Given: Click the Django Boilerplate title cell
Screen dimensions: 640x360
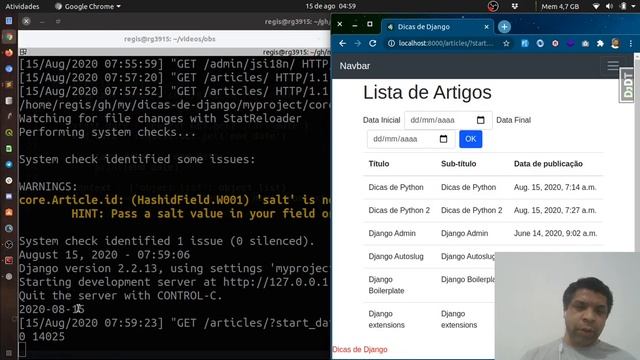Looking at the screenshot, I should (x=386, y=285).
